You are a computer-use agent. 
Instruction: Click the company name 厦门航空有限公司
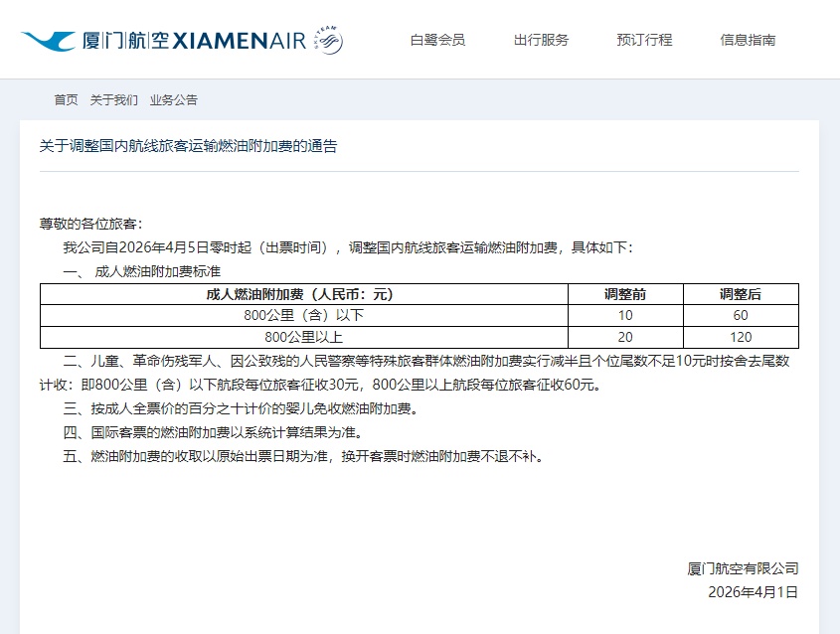pos(744,568)
